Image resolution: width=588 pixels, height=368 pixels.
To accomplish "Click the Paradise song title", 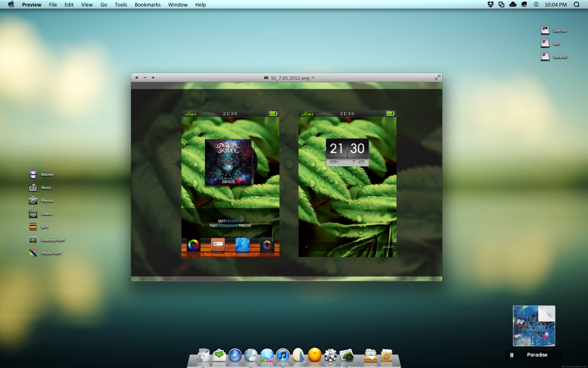I will (x=537, y=355).
